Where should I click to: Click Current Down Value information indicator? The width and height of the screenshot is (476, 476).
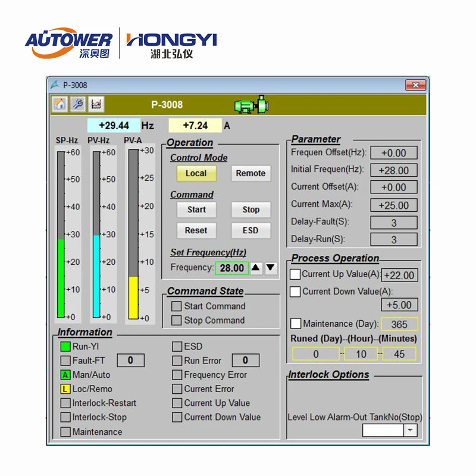[x=177, y=418]
